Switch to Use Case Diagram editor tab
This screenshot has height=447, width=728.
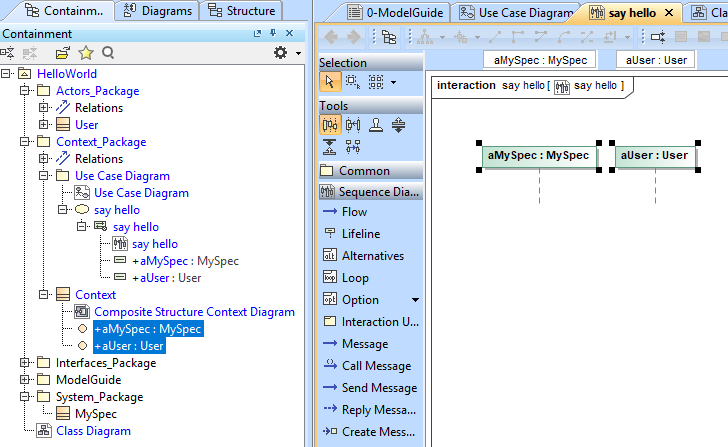click(x=516, y=13)
